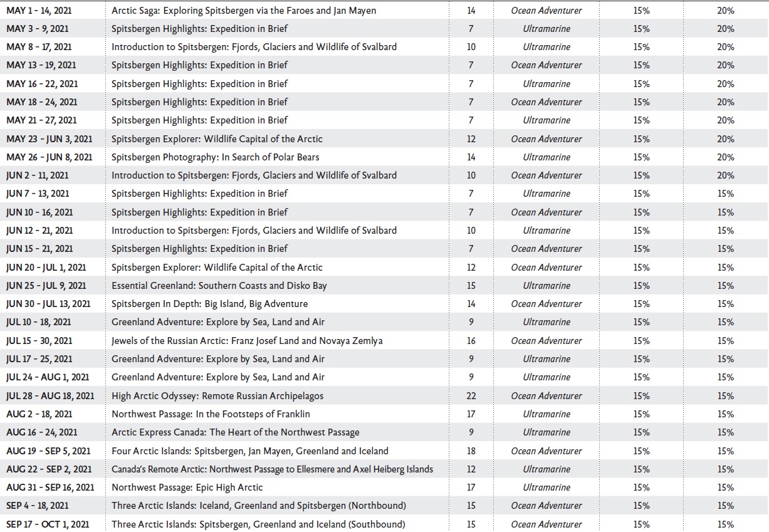Click the Canada's Remote Arctic expedition title
The image size is (769, 532).
272,469
